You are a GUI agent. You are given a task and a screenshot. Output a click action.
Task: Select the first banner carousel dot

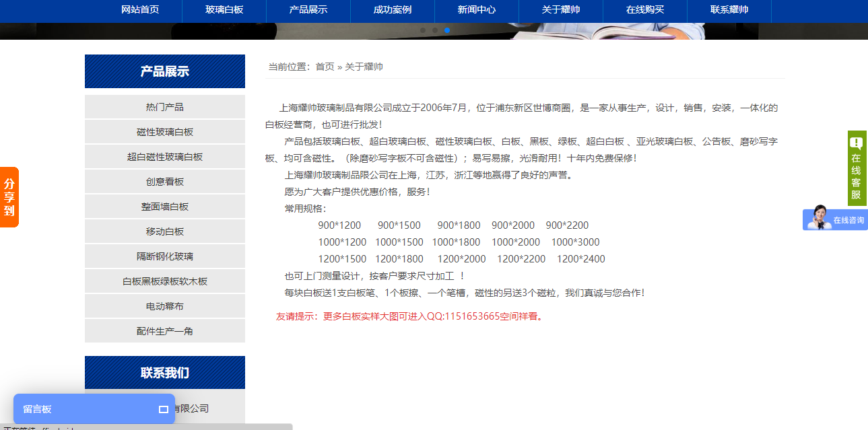(x=423, y=30)
